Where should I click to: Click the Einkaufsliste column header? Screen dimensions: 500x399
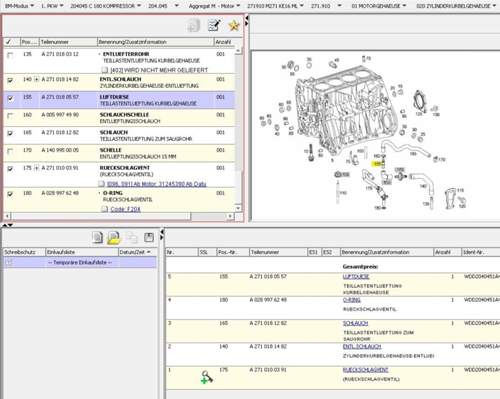[x=82, y=252]
